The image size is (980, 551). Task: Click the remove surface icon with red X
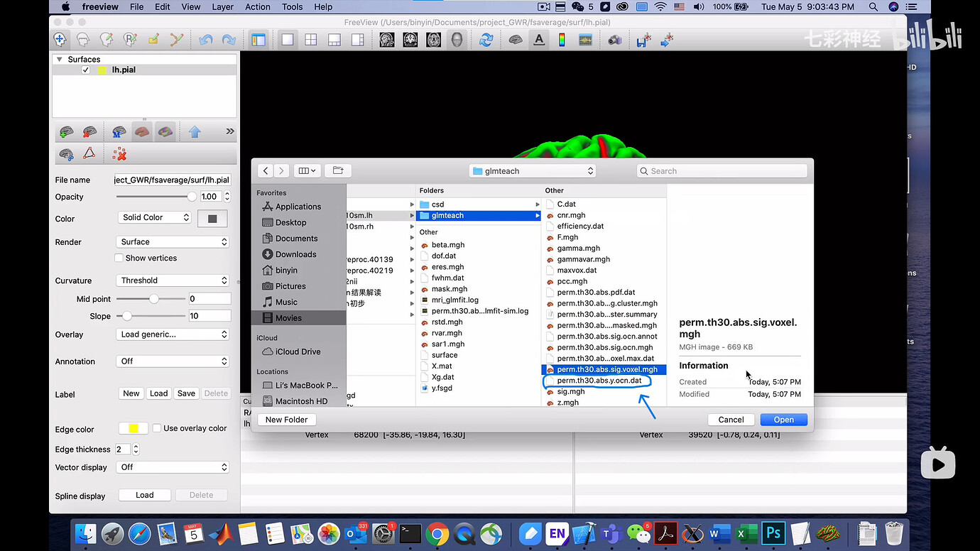click(x=89, y=132)
